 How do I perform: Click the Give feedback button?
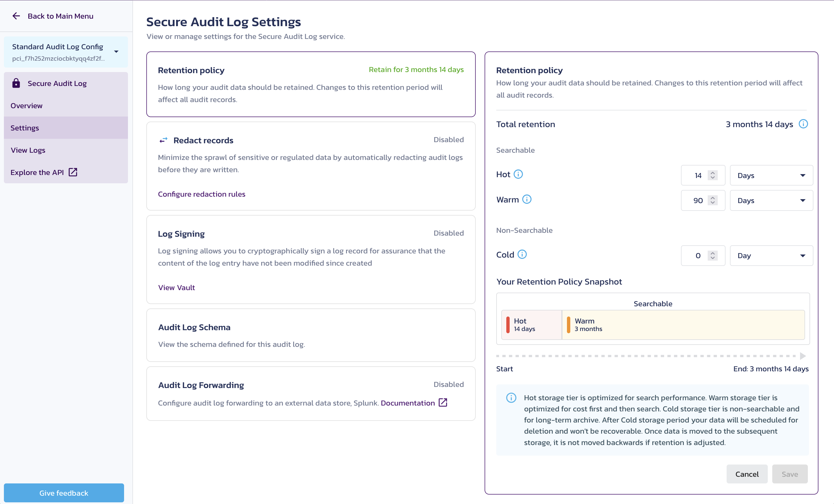click(x=64, y=493)
